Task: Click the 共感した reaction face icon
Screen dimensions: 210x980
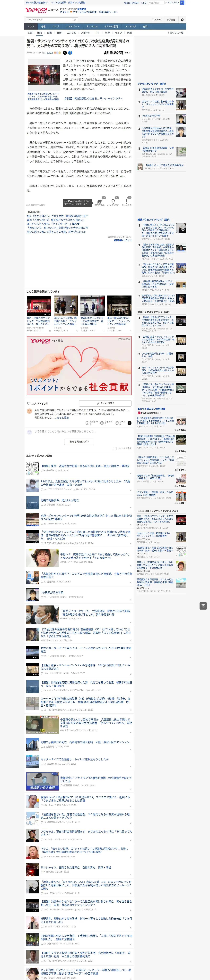Action: (x=87, y=423)
